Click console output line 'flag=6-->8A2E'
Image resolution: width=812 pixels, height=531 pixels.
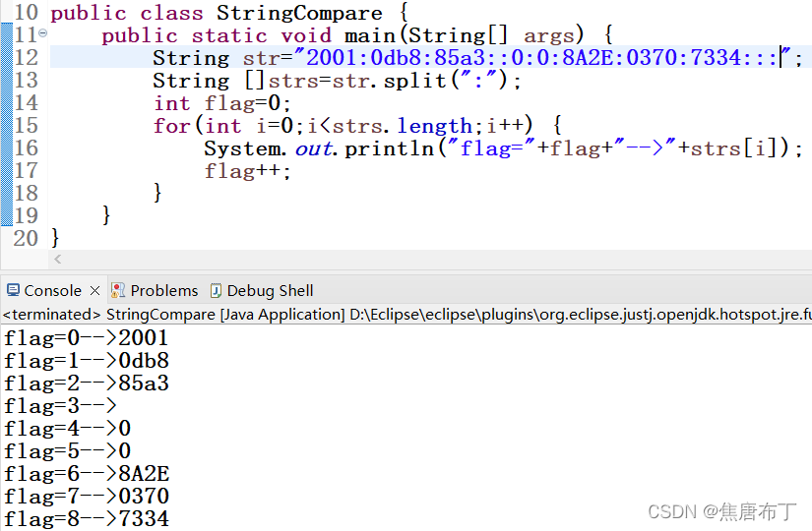tap(86, 474)
